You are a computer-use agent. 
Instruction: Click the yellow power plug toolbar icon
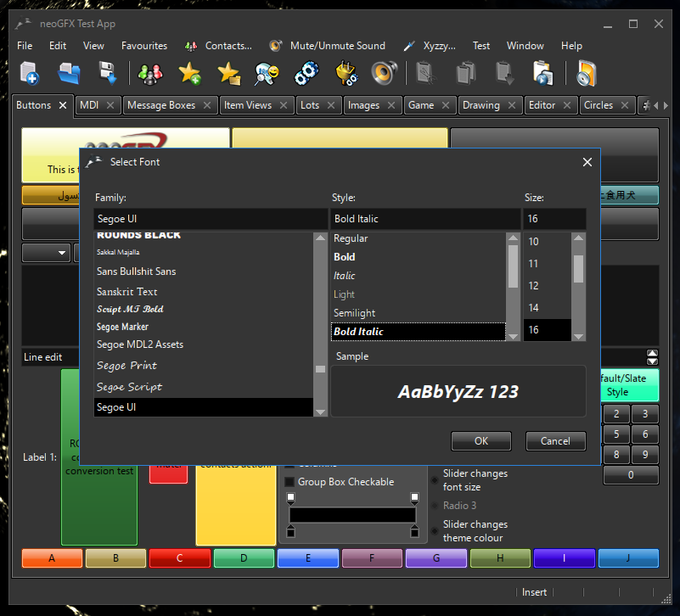tap(345, 74)
